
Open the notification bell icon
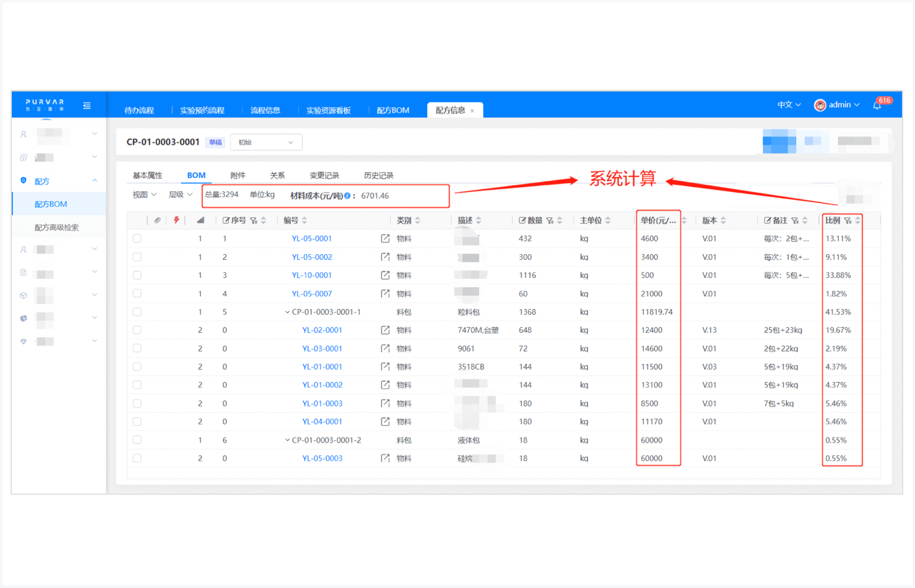[x=876, y=105]
